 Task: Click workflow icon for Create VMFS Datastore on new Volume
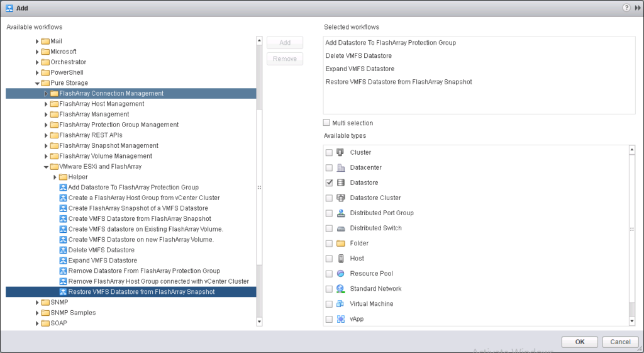tap(63, 240)
